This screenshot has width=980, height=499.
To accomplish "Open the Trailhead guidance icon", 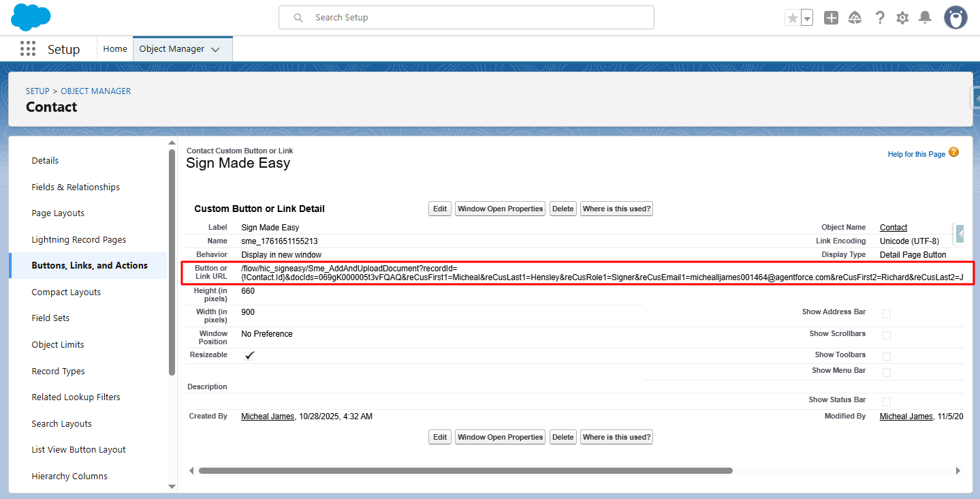I will point(855,18).
